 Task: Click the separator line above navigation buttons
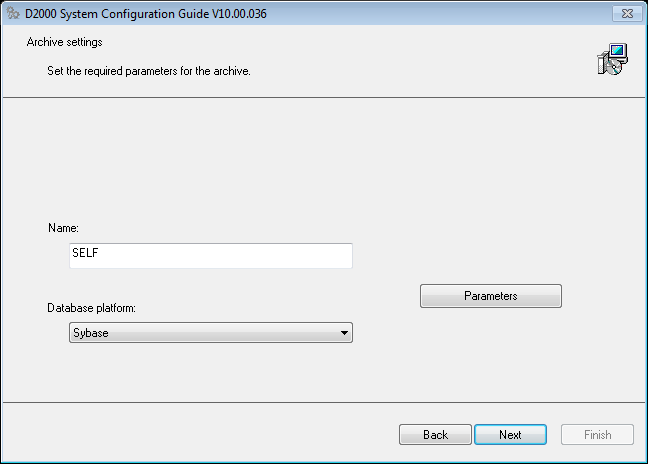(324, 402)
